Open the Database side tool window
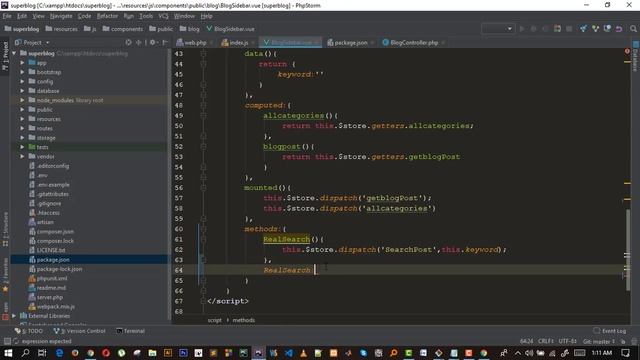 (636, 56)
